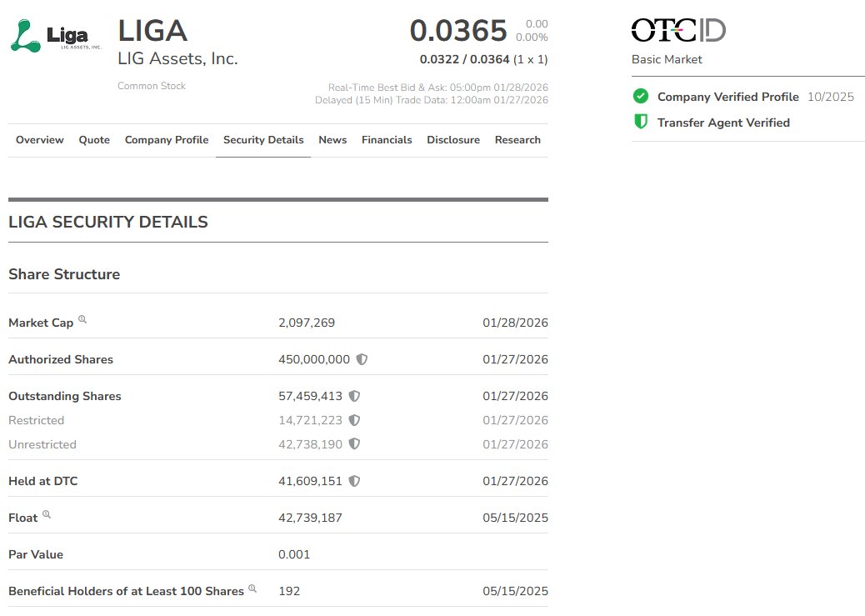Click the Liga company logo
Image resolution: width=865 pixels, height=616 pixels.
coord(56,36)
